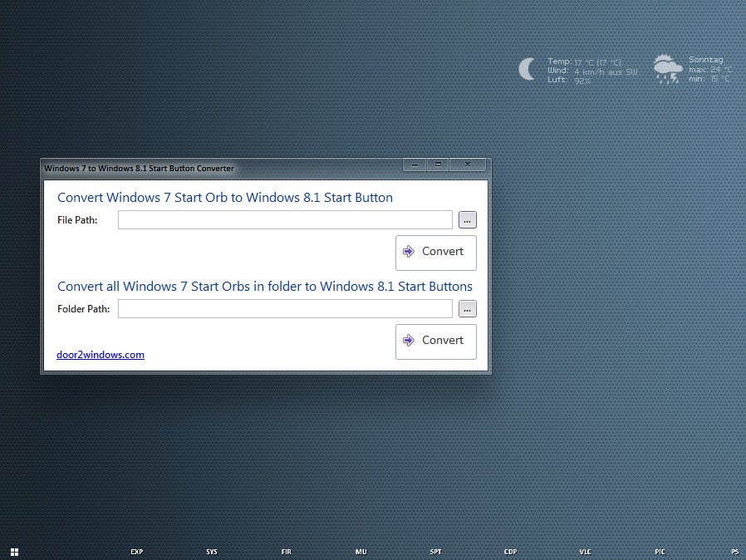This screenshot has height=560, width=746.
Task: Click the rain cloud forecast icon
Action: click(x=668, y=70)
